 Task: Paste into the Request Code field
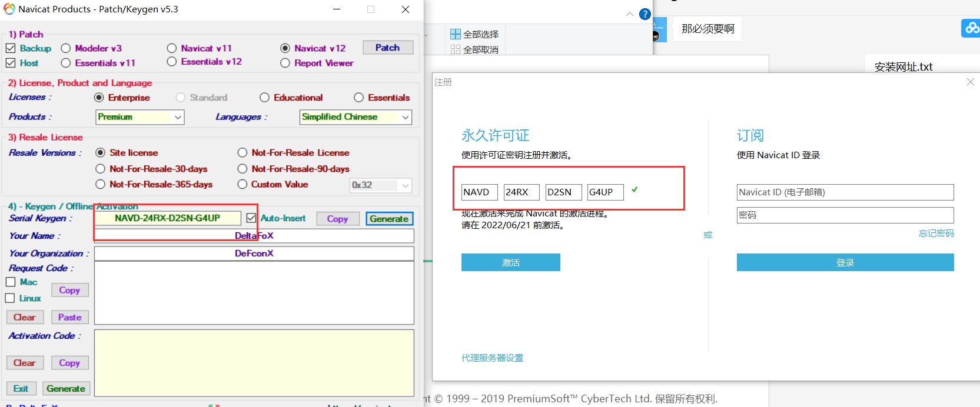[x=69, y=317]
